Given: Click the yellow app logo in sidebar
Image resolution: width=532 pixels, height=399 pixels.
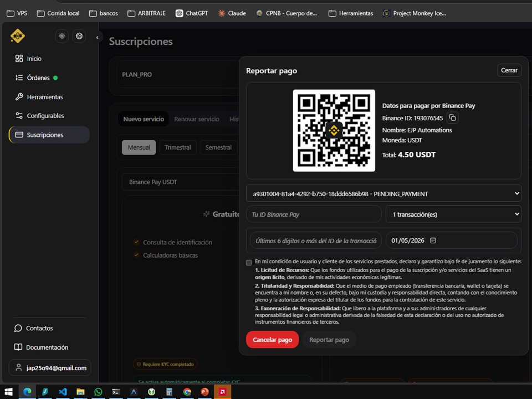Looking at the screenshot, I should (x=18, y=36).
